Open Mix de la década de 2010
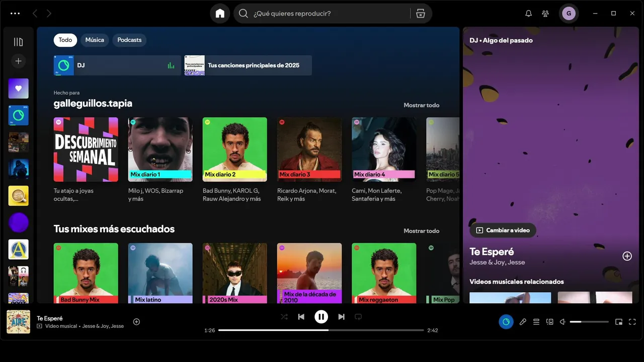 (309, 273)
